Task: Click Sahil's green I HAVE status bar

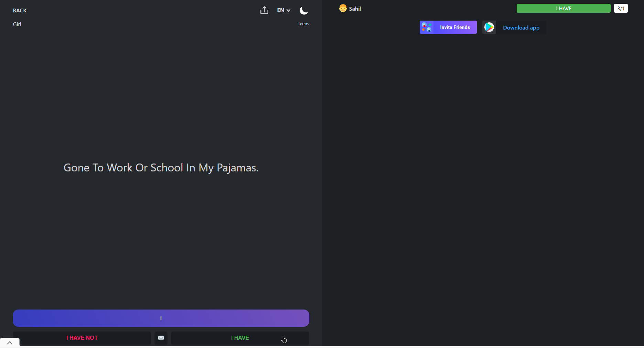Action: tap(563, 9)
